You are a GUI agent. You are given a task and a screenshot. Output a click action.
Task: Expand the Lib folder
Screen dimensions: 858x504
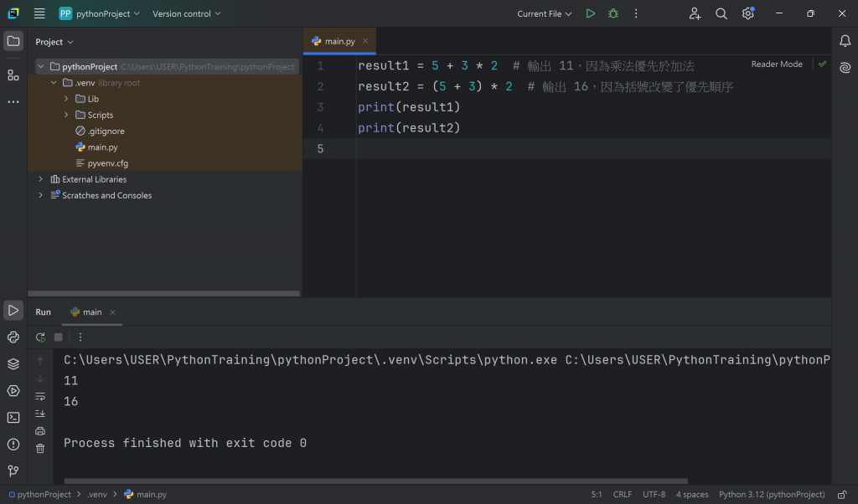[x=67, y=99]
